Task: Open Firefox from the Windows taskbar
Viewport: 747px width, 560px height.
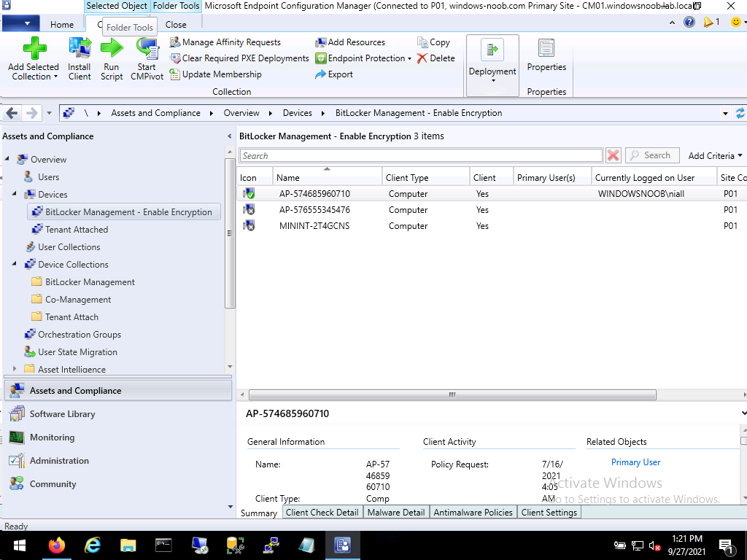Action: point(57,545)
